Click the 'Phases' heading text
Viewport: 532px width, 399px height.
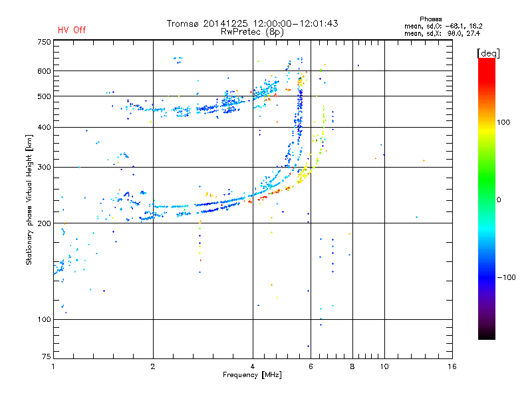(430, 19)
